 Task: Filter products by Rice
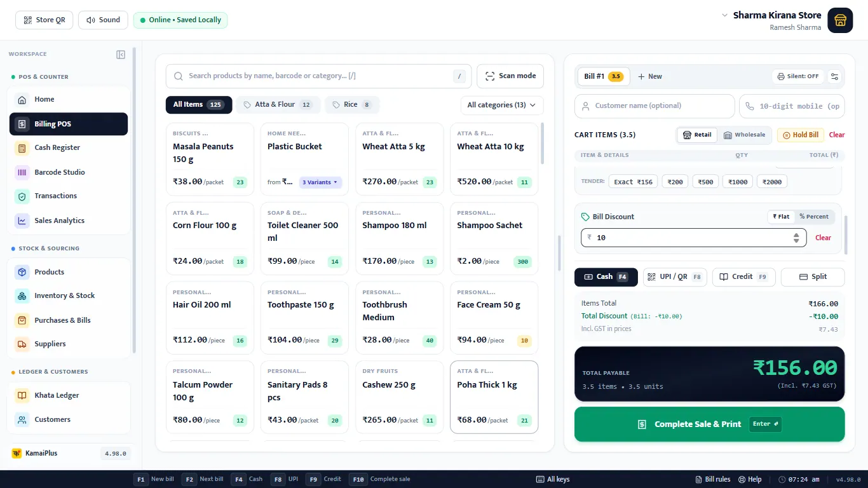coord(351,105)
